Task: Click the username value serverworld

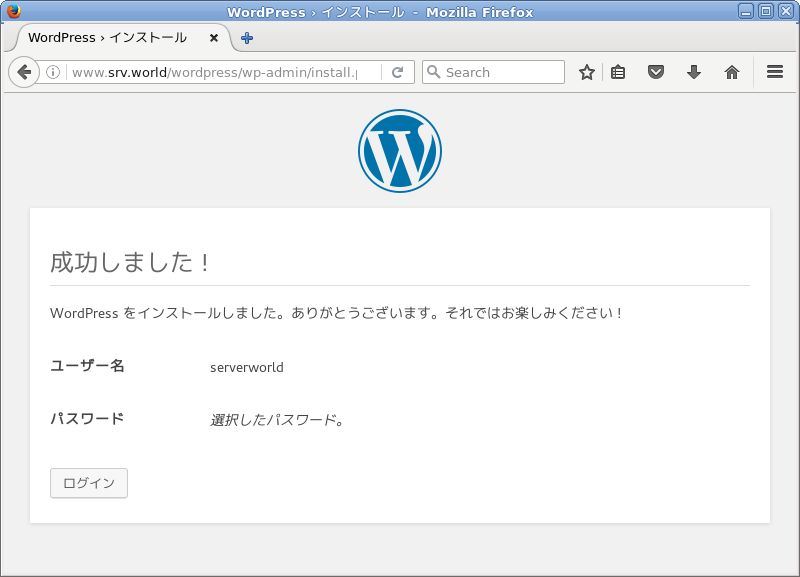Action: coord(247,367)
